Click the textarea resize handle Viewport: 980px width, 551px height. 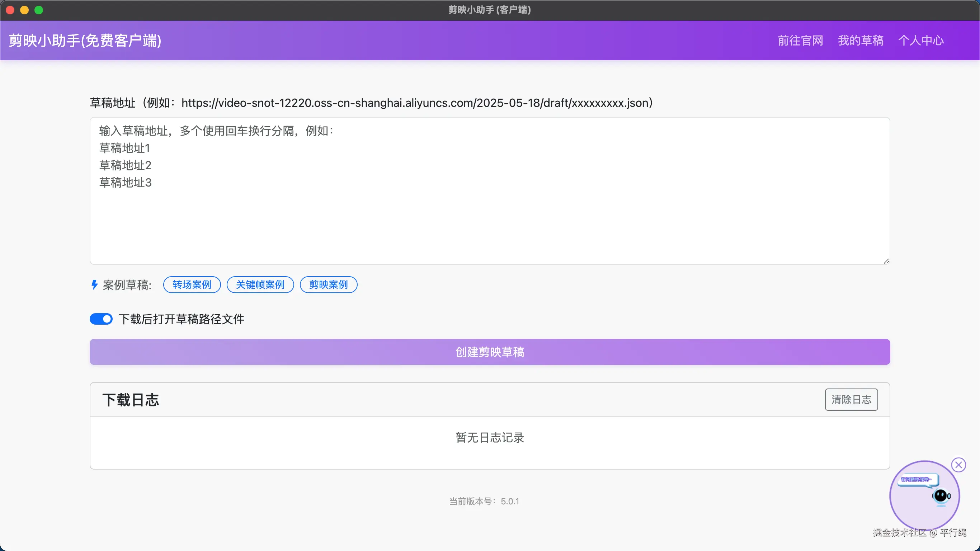(x=886, y=261)
